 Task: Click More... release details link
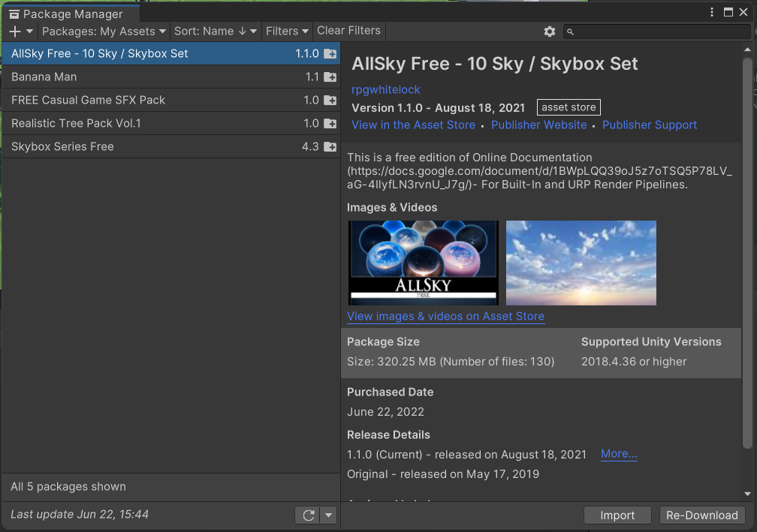619,454
